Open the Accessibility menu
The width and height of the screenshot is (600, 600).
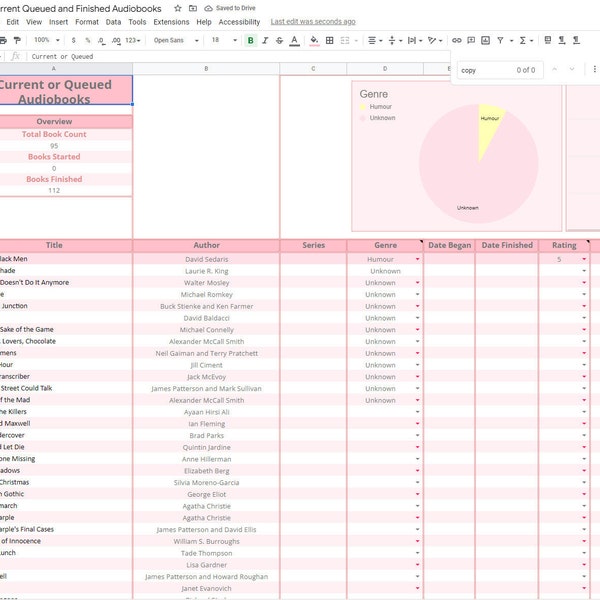239,22
